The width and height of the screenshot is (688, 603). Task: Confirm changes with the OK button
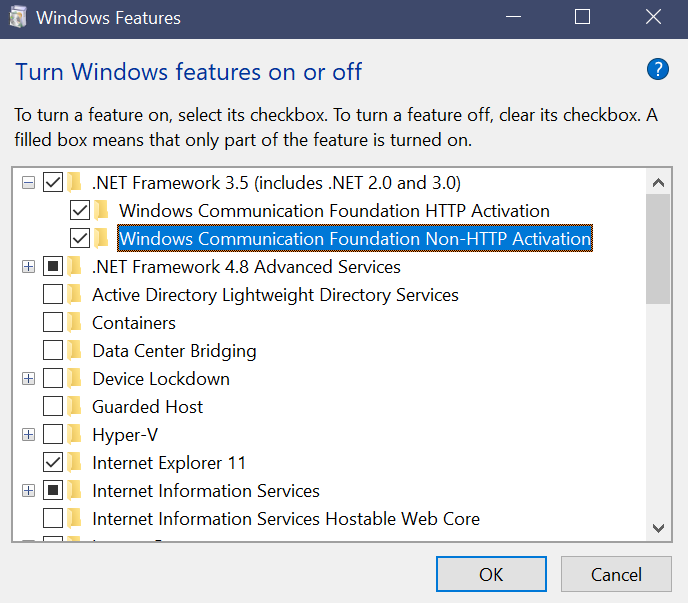pos(491,574)
